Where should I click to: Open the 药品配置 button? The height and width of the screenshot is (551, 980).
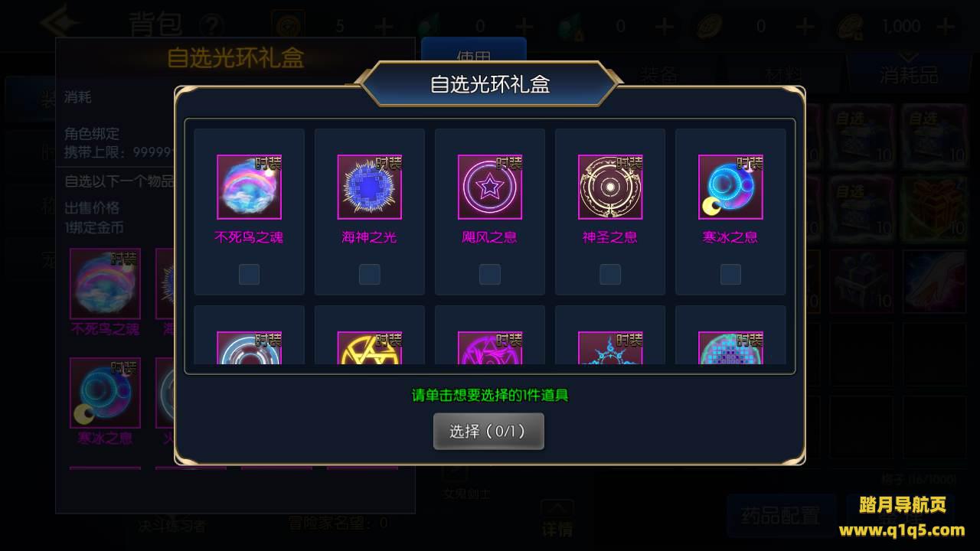click(780, 515)
